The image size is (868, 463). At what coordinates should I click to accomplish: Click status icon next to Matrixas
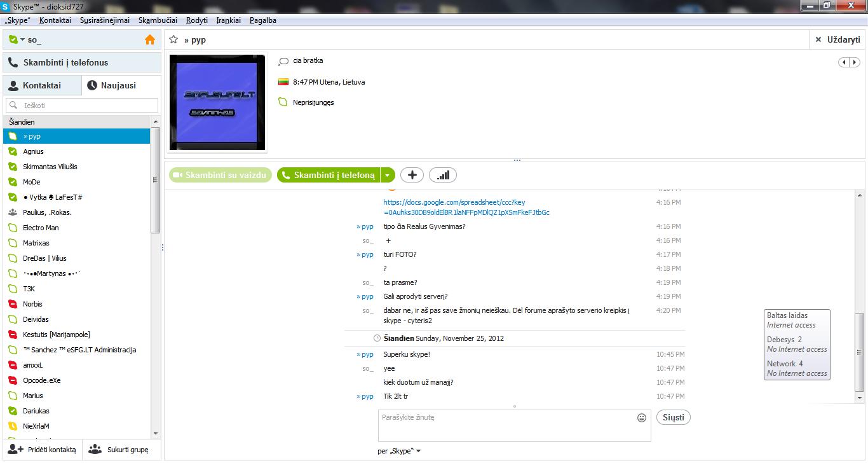13,243
